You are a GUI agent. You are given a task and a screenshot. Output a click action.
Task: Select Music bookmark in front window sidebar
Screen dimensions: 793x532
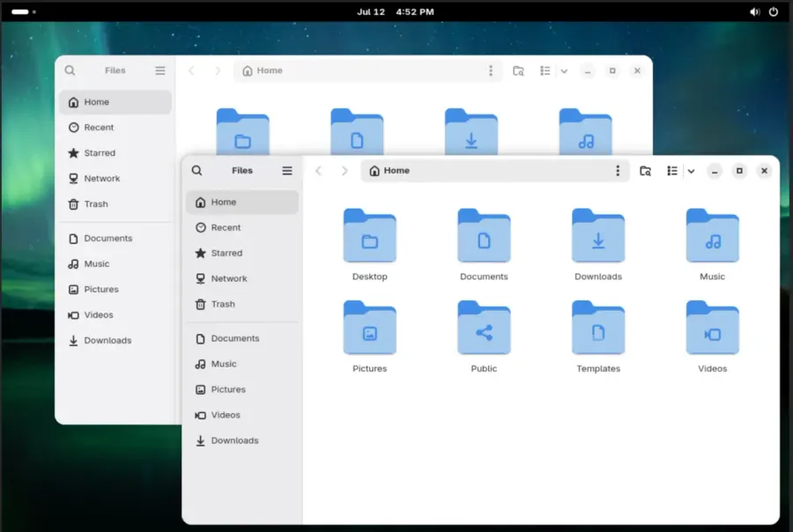tap(241, 364)
